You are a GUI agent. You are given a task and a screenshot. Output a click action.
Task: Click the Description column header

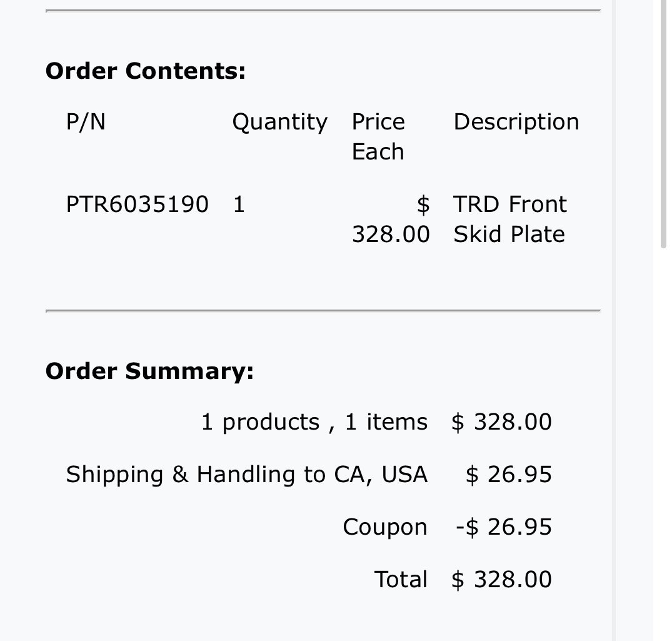coord(516,122)
